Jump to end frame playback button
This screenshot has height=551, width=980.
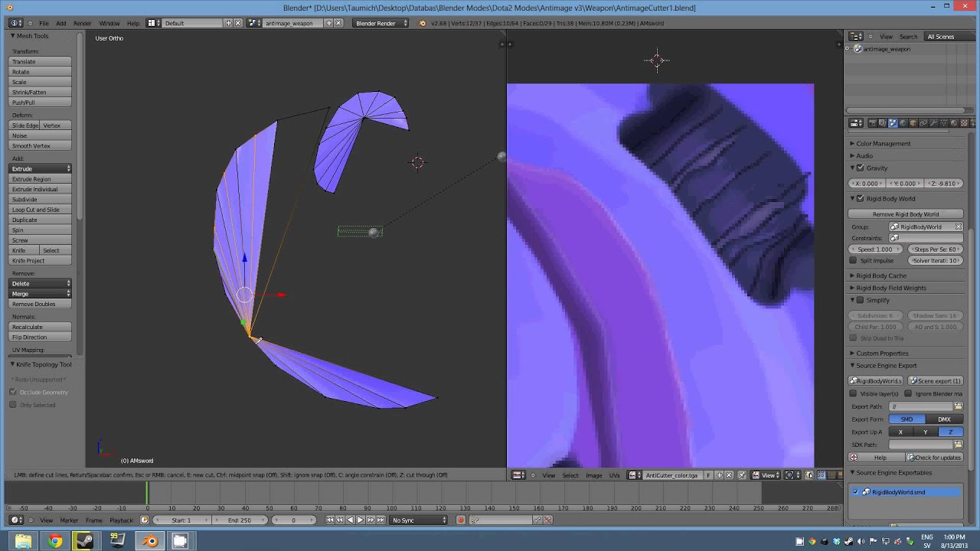(x=381, y=520)
